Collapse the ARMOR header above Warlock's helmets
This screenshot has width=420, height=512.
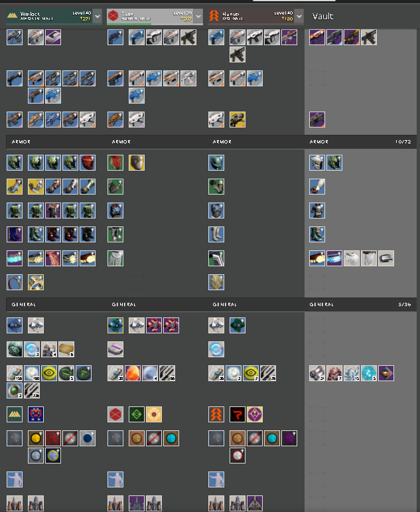click(x=21, y=141)
